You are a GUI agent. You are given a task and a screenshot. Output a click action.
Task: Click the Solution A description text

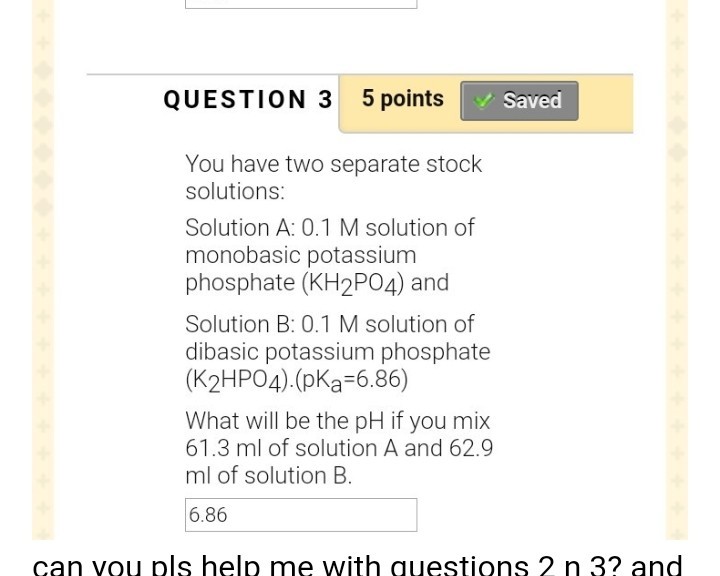(330, 255)
